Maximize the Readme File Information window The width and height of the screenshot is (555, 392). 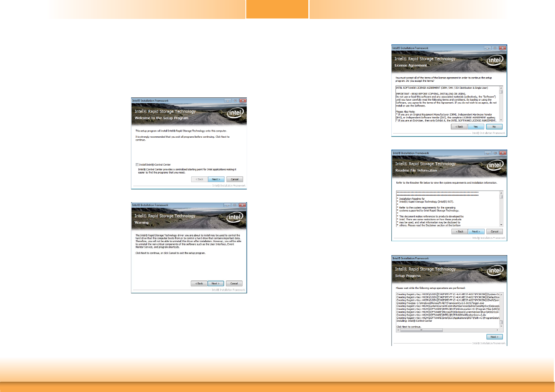click(x=495, y=153)
